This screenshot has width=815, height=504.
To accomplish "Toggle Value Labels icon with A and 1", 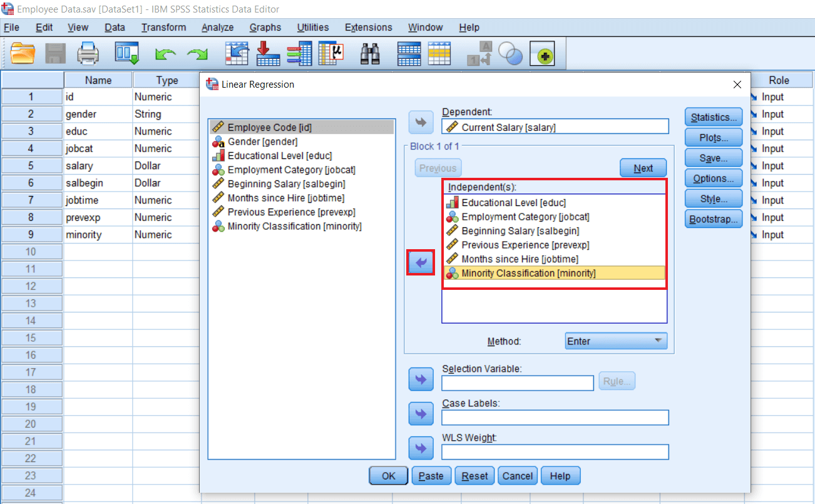I will (x=480, y=54).
